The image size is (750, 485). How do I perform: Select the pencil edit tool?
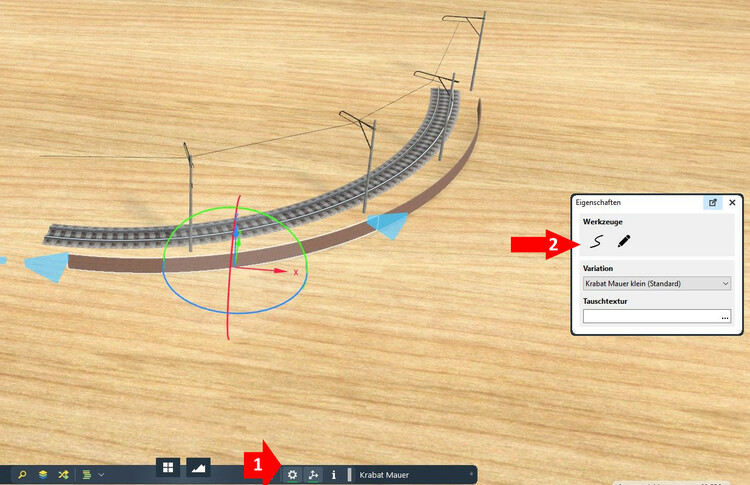click(624, 241)
